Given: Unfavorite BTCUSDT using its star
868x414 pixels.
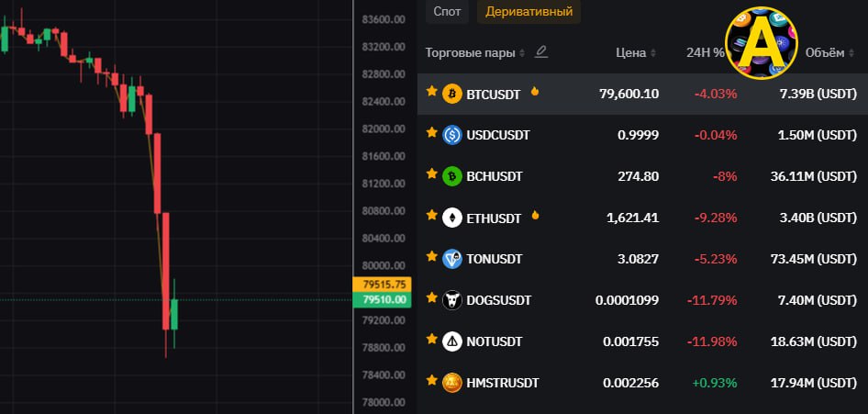Looking at the screenshot, I should (432, 91).
